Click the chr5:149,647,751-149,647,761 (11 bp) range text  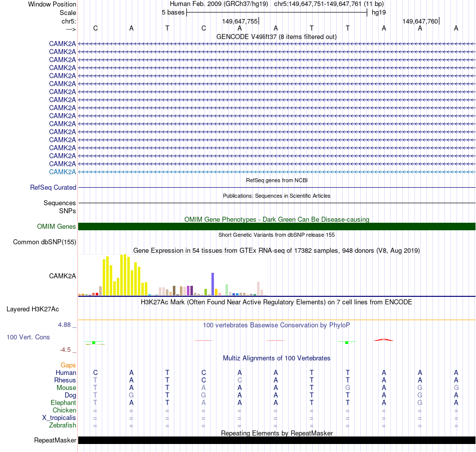(329, 4)
